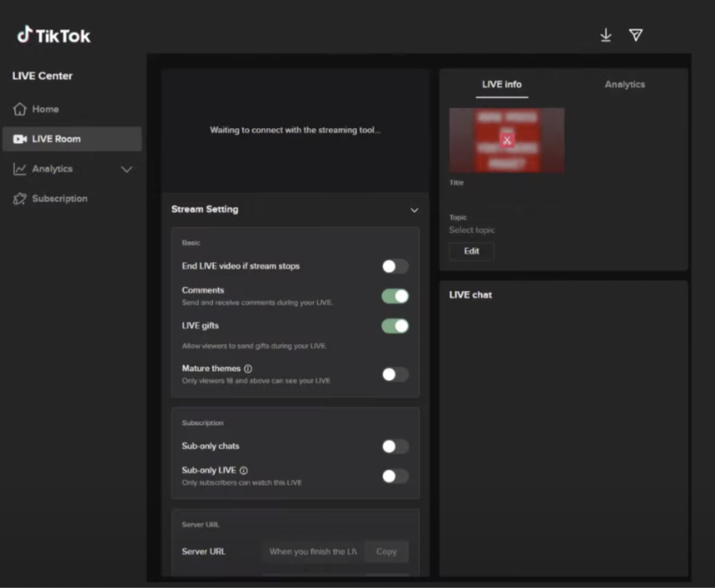This screenshot has width=715, height=588.
Task: Open the Select topic dropdown
Action: (x=472, y=230)
